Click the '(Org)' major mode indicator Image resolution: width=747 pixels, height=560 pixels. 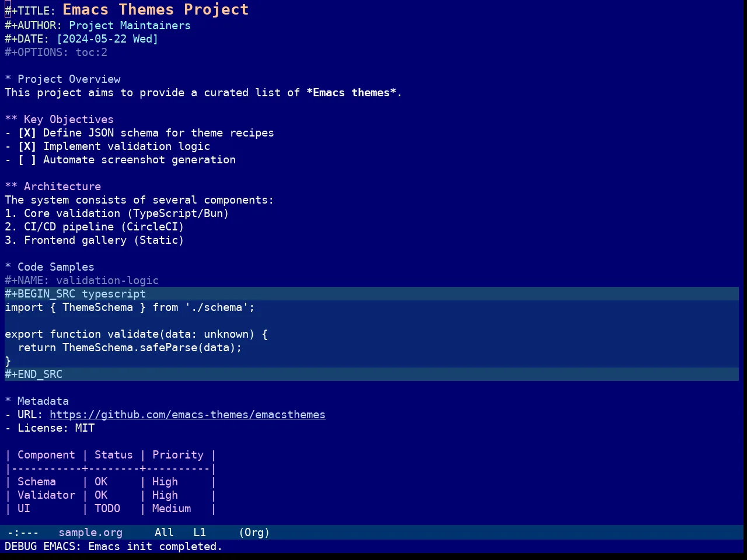[254, 533]
